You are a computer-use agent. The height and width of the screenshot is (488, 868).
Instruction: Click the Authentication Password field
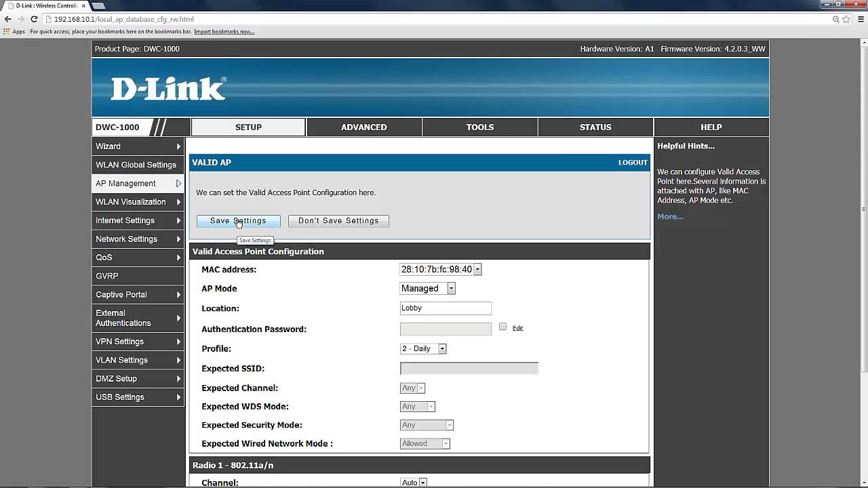tap(446, 329)
